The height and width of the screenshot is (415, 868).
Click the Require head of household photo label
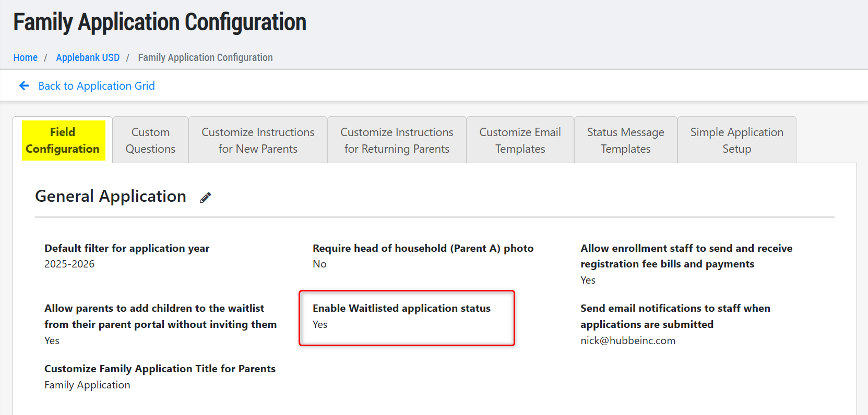coord(423,248)
